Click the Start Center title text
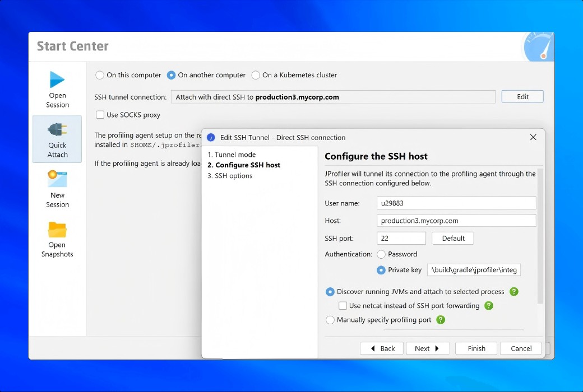 pos(72,46)
